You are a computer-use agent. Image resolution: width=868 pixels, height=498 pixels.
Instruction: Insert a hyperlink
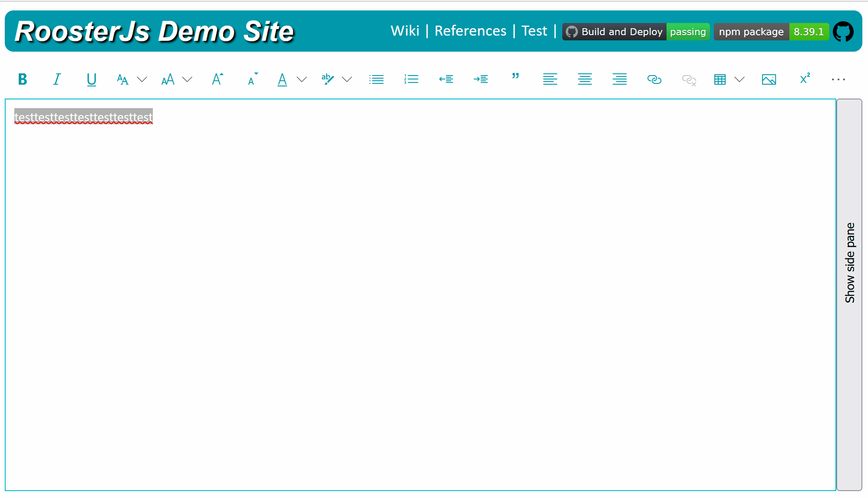654,79
